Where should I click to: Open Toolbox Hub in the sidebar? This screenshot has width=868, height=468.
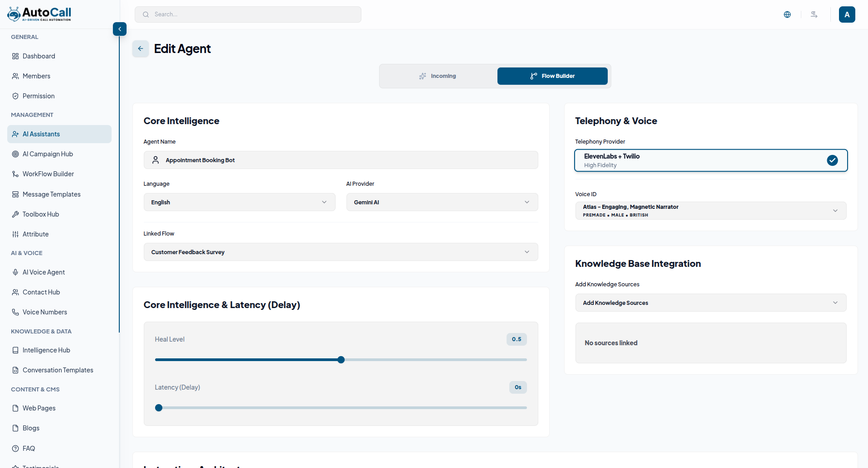(x=59, y=214)
